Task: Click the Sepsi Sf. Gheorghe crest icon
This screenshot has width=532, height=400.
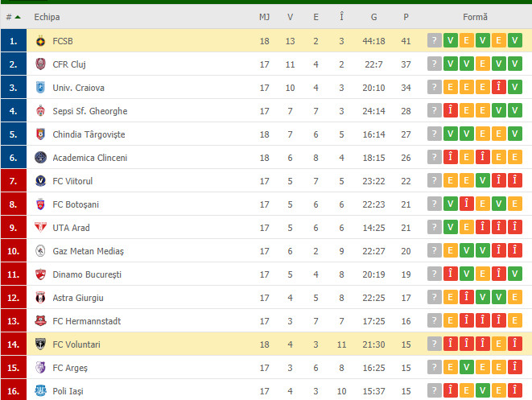Action: click(40, 111)
